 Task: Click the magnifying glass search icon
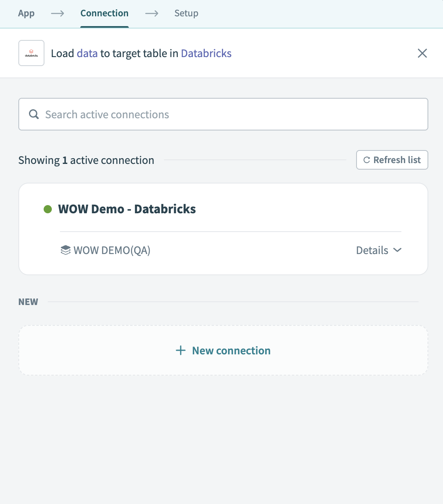[33, 114]
